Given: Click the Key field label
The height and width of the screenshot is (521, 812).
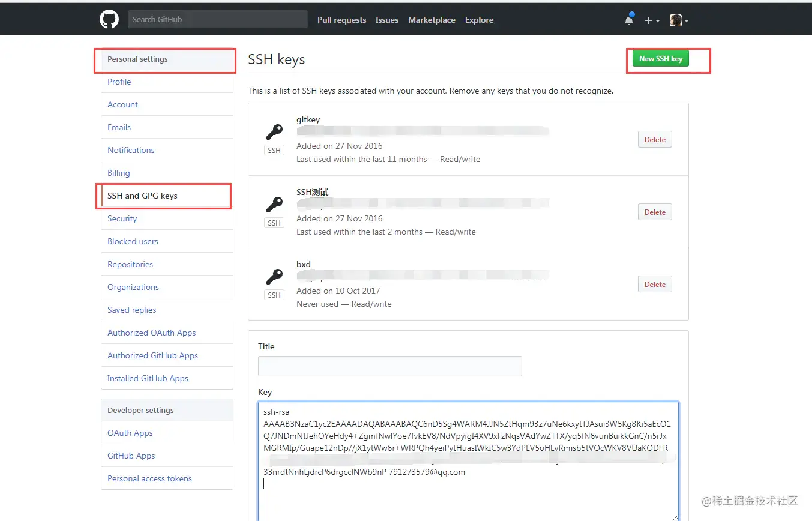Looking at the screenshot, I should (x=265, y=392).
